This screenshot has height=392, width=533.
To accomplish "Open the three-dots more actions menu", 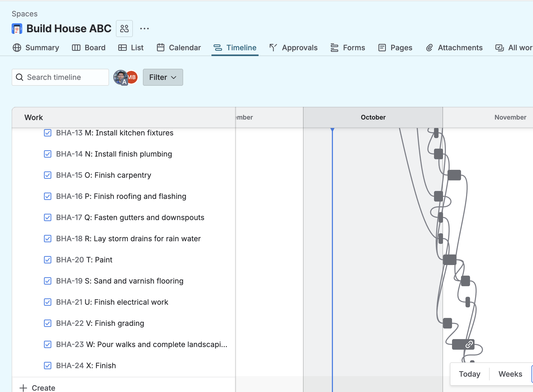I will pos(144,29).
